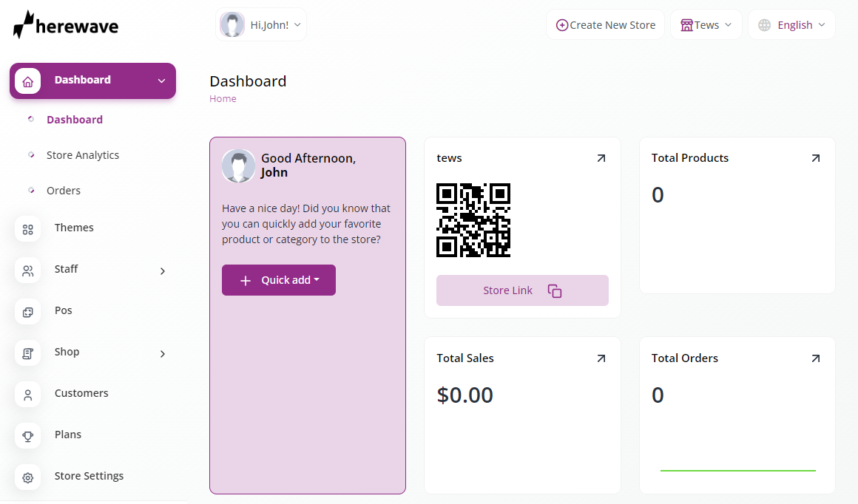Click the store QR code image
This screenshot has width=858, height=504.
click(473, 220)
